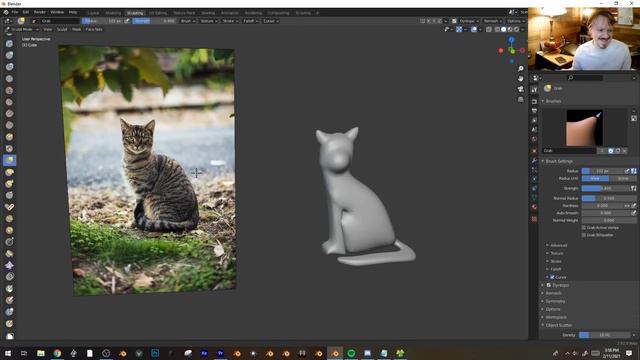The height and width of the screenshot is (360, 640).
Task: Click the Zoom viewport magnifier icon
Action: pyautogui.click(x=520, y=69)
